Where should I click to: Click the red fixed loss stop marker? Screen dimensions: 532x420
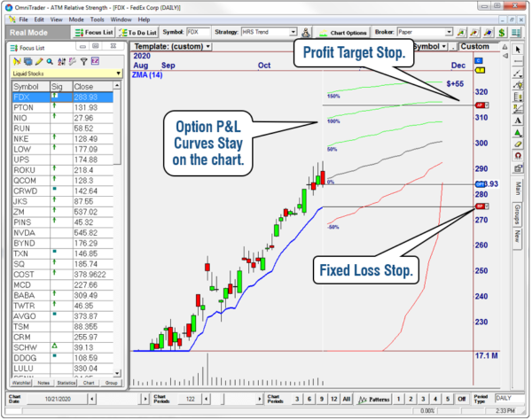coord(480,207)
